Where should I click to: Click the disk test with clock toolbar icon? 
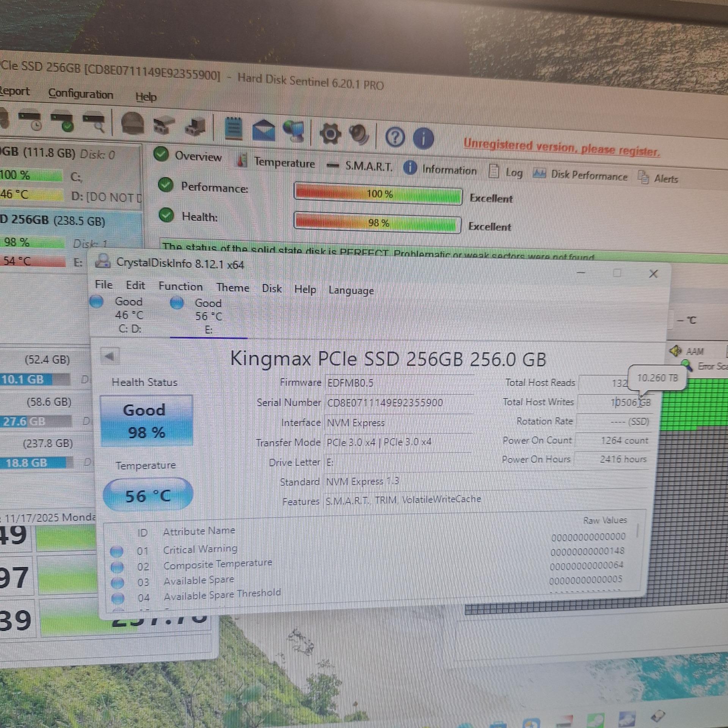coord(30,120)
